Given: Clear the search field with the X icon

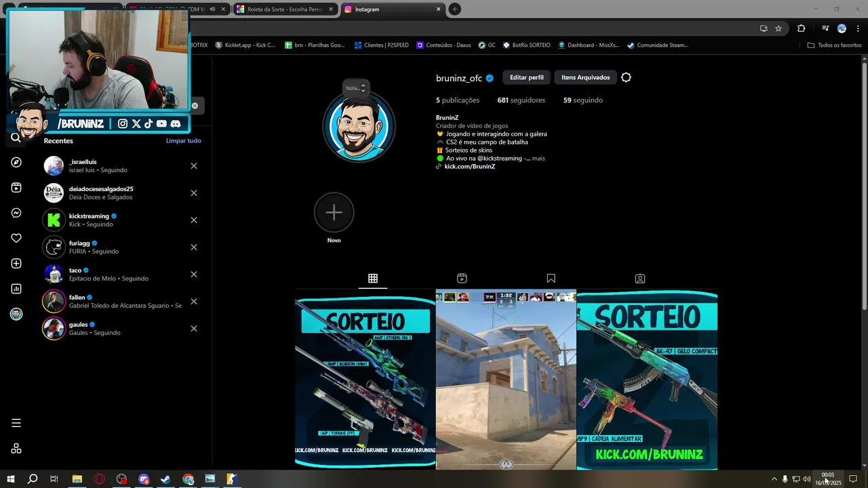Looking at the screenshot, I should 195,106.
